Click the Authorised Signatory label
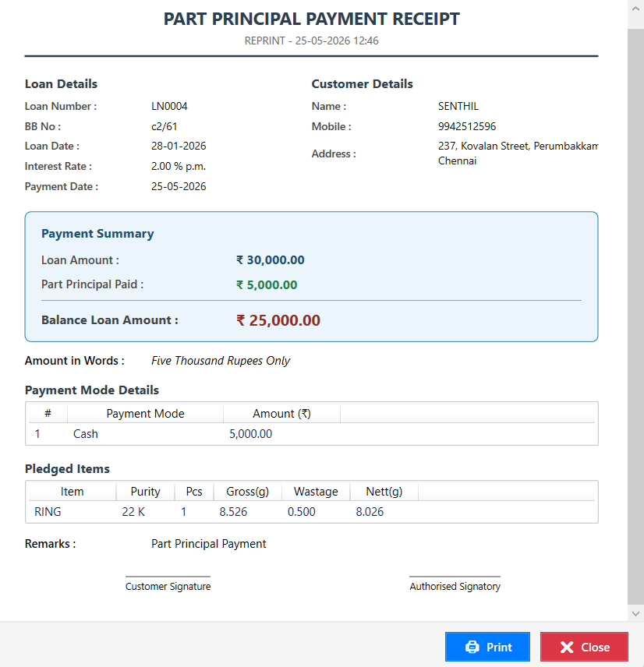Viewport: 644px width, 667px height. (455, 586)
